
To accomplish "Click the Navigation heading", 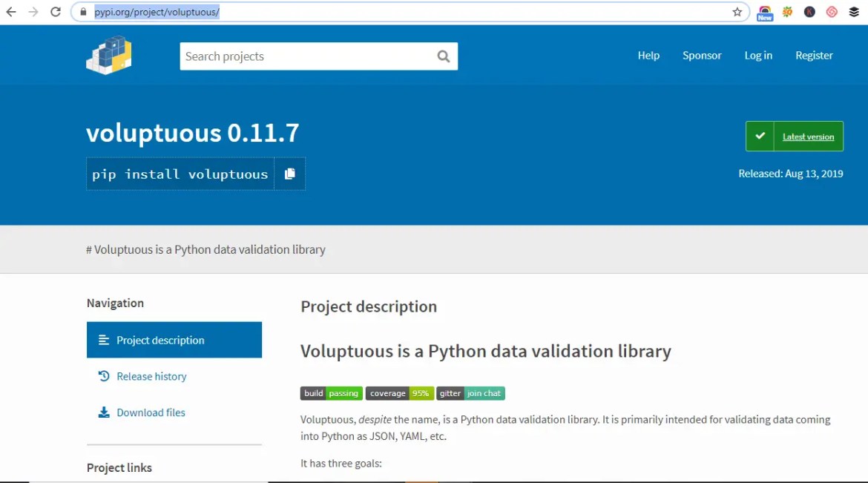I will (115, 303).
